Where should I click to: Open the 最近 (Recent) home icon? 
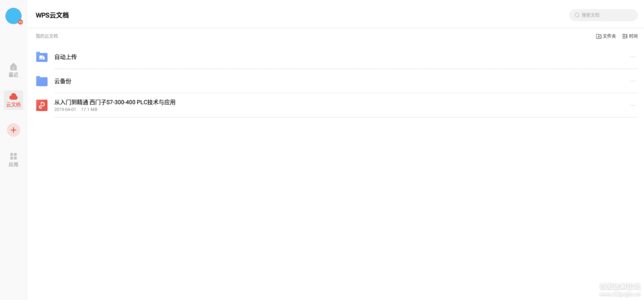pos(13,67)
